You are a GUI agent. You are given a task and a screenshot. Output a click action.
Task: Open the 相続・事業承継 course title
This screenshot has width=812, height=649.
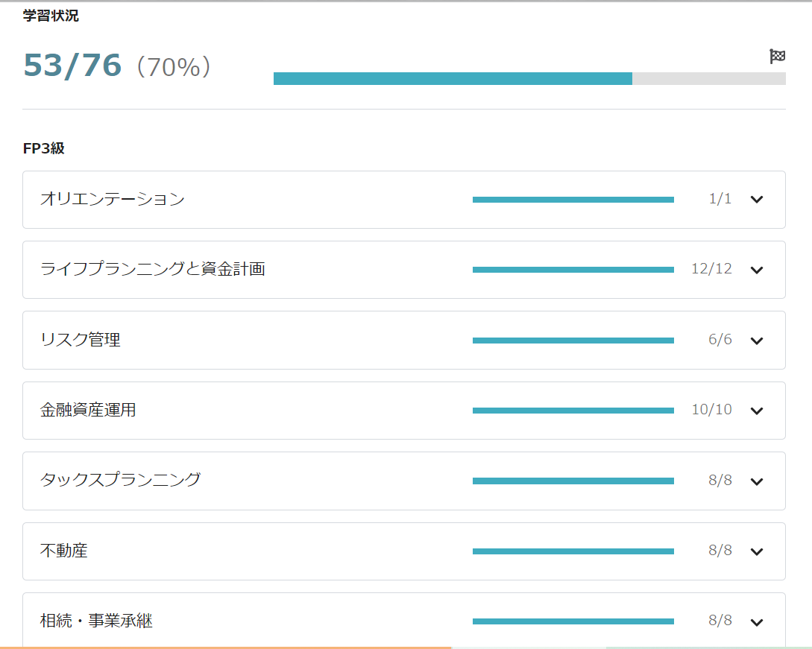coord(96,621)
